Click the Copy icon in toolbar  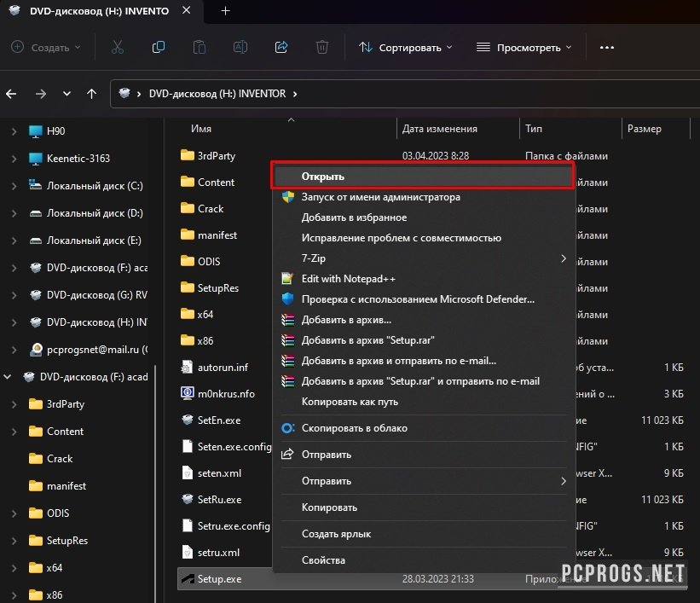tap(158, 48)
